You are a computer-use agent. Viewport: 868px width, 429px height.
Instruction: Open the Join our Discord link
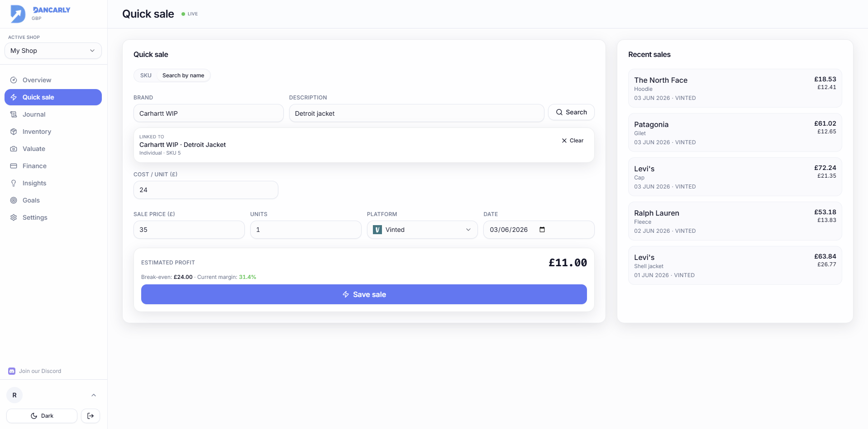[x=35, y=371]
